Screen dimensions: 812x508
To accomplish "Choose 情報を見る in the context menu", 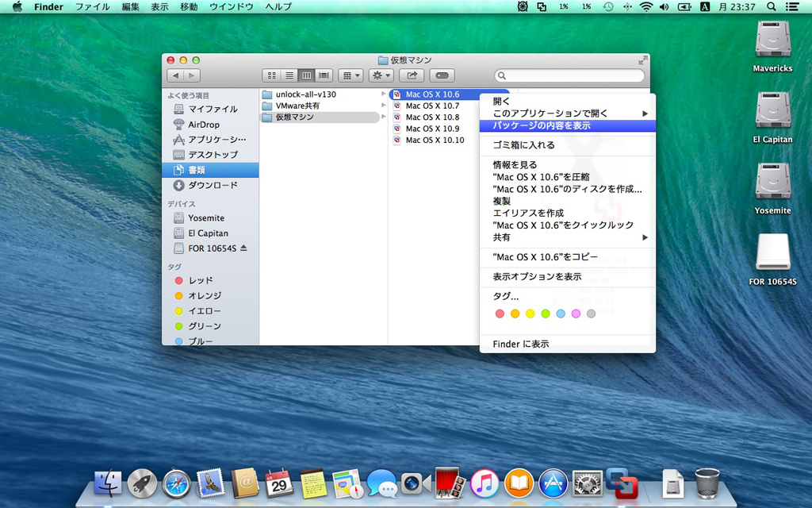I will click(568, 165).
